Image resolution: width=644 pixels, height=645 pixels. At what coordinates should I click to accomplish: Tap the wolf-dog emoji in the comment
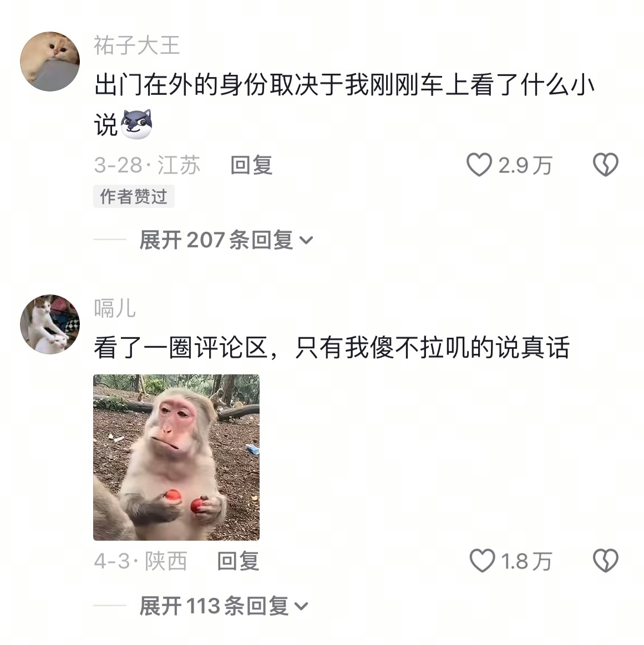pos(136,124)
